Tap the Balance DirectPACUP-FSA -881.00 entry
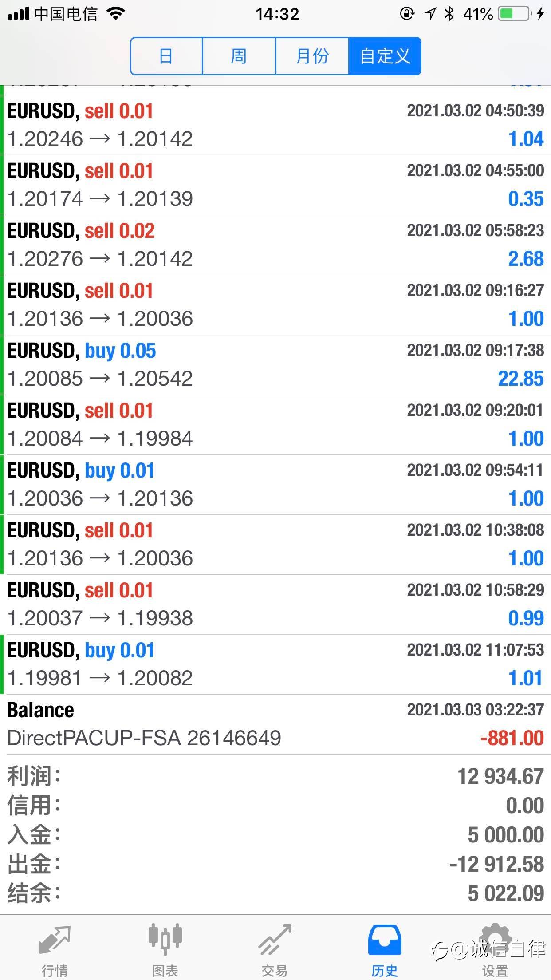Image resolution: width=551 pixels, height=980 pixels. point(275,724)
